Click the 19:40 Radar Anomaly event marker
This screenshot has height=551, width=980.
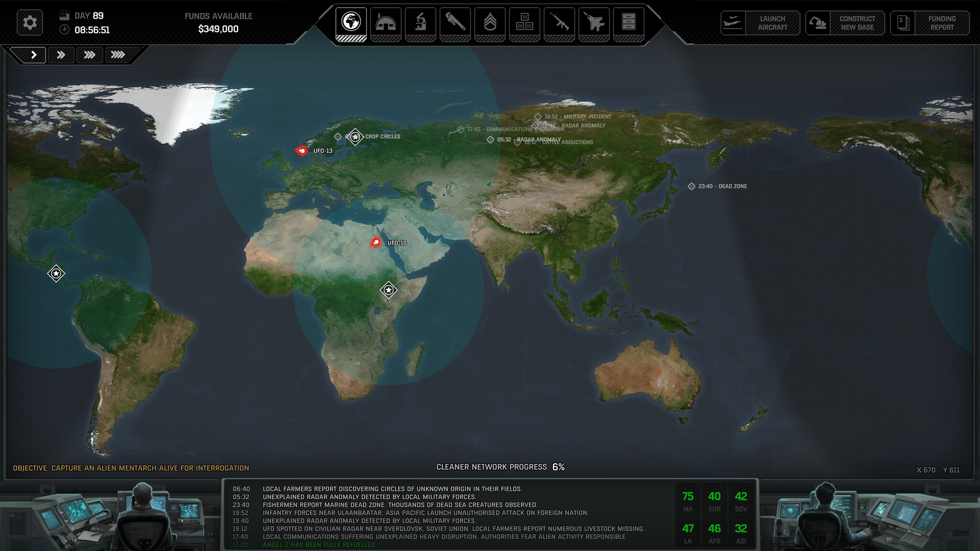click(535, 126)
